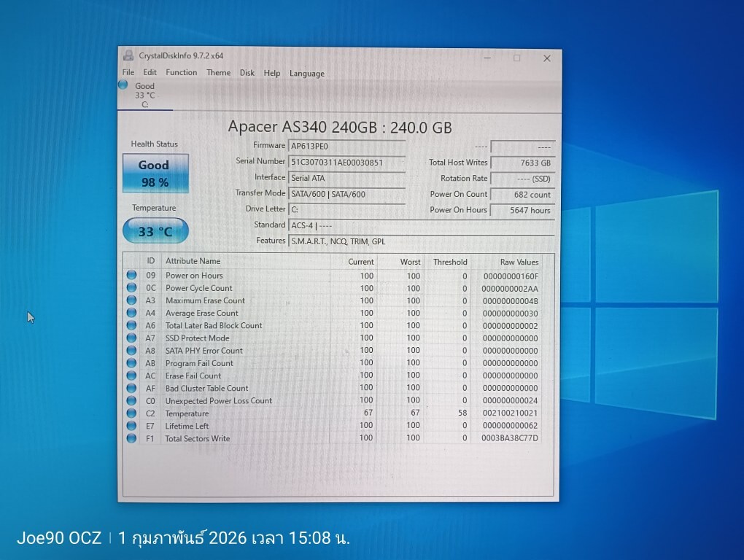This screenshot has width=744, height=560.
Task: Open the Disk menu
Action: click(247, 73)
